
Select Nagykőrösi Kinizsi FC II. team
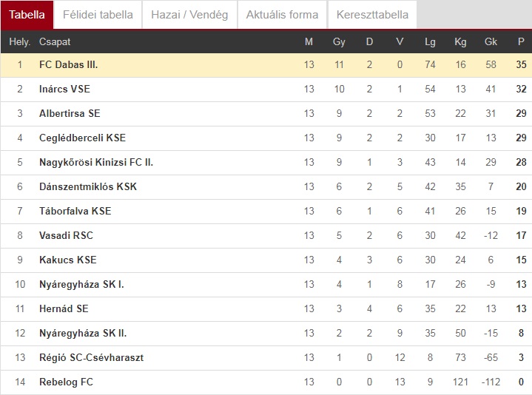pos(96,162)
